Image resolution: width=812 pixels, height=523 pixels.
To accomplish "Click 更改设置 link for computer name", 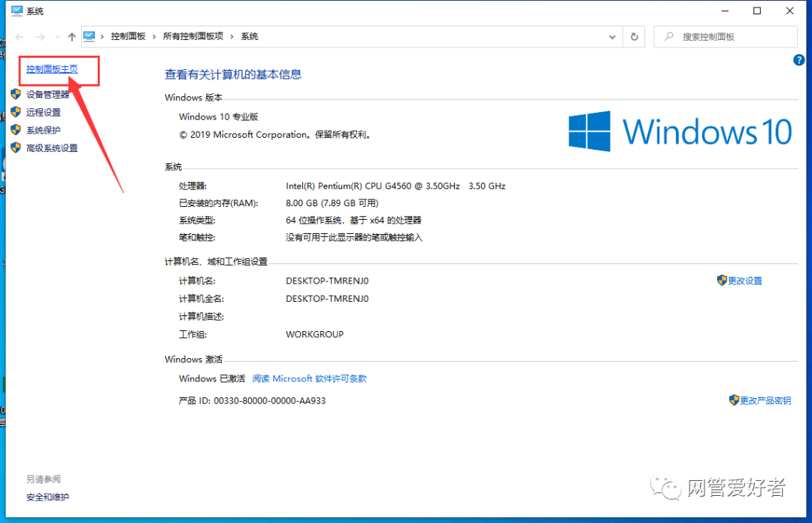I will [744, 281].
